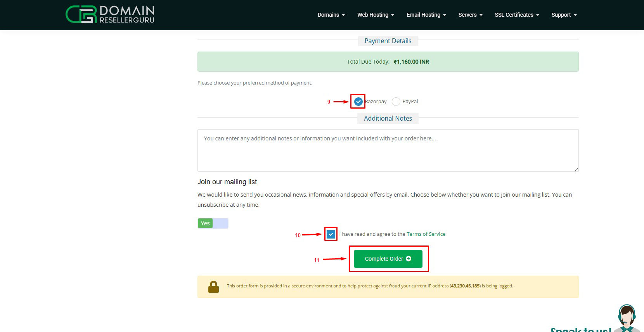Screen dimensions: 644x332
Task: Click the Payment Details section heading
Action: (388, 41)
